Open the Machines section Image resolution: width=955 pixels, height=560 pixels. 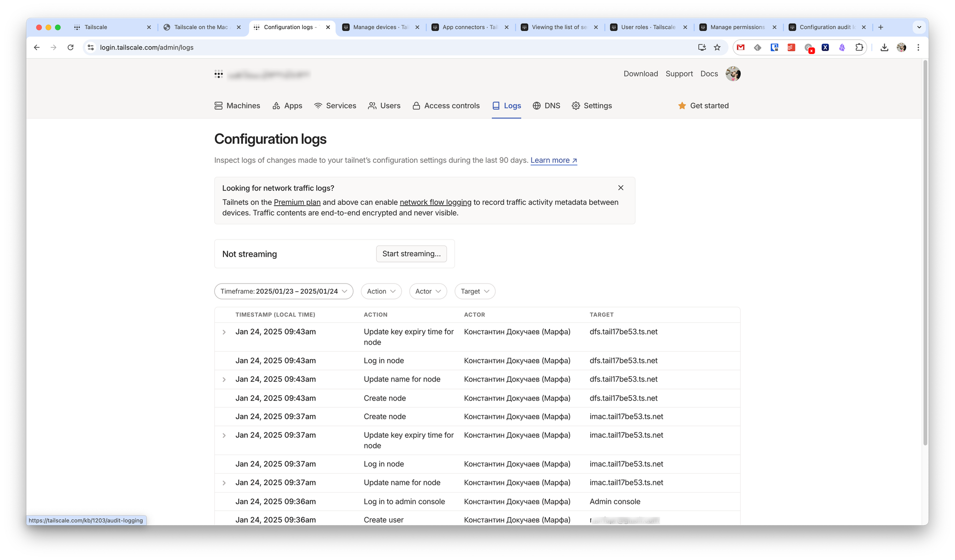click(x=237, y=106)
